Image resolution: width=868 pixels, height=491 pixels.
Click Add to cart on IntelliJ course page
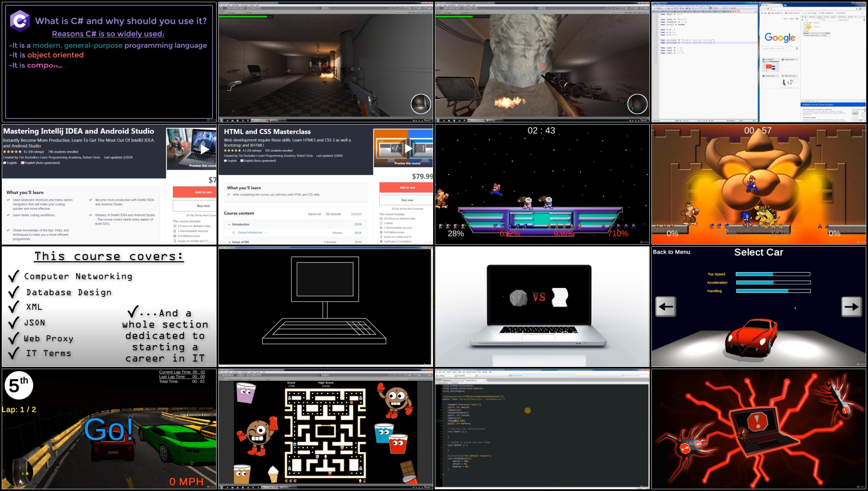195,192
